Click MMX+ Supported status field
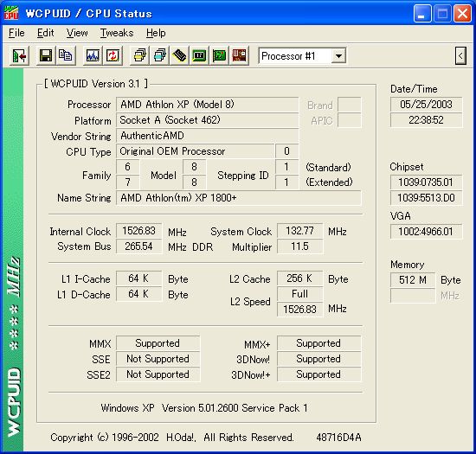Image resolution: width=476 pixels, height=454 pixels. pos(318,343)
